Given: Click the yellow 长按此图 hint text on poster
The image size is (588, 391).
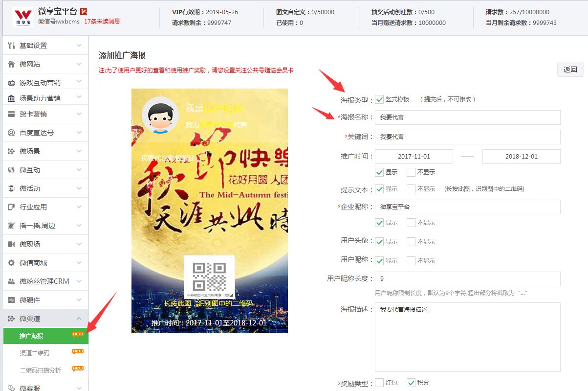Looking at the screenshot, I should click(209, 304).
